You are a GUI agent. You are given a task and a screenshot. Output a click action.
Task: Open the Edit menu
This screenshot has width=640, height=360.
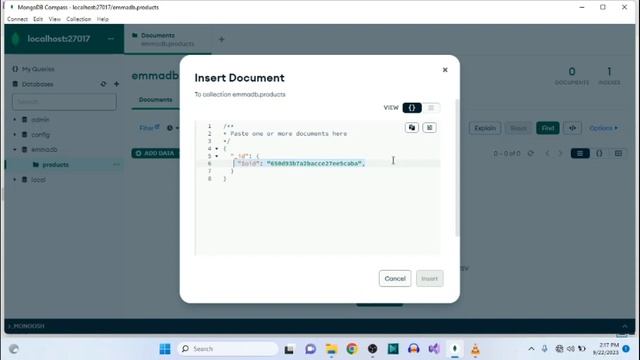[x=38, y=19]
